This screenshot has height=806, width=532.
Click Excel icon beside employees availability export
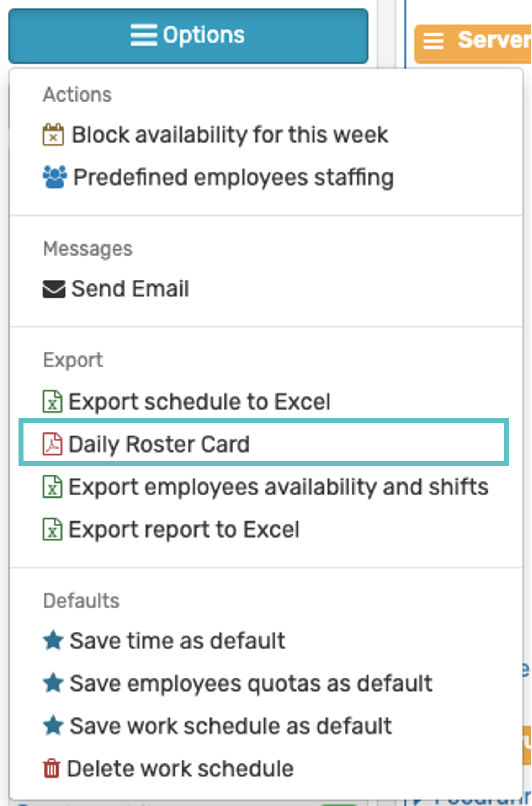(x=53, y=487)
